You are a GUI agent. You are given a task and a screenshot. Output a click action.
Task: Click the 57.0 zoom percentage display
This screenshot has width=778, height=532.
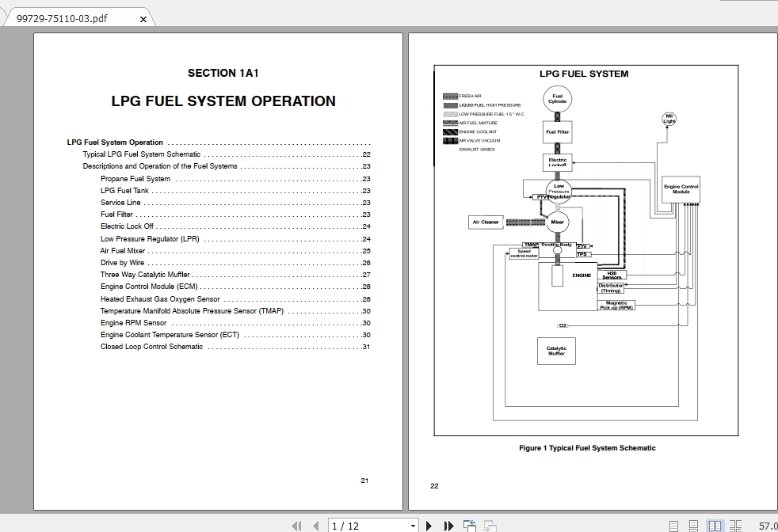(767, 525)
